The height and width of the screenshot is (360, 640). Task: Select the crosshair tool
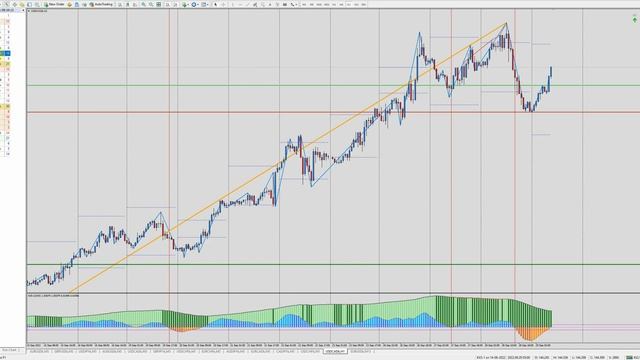[223, 4]
